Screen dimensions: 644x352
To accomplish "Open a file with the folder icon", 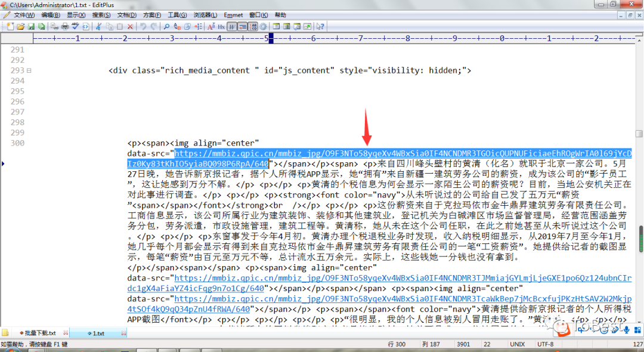I will pyautogui.click(x=20, y=27).
